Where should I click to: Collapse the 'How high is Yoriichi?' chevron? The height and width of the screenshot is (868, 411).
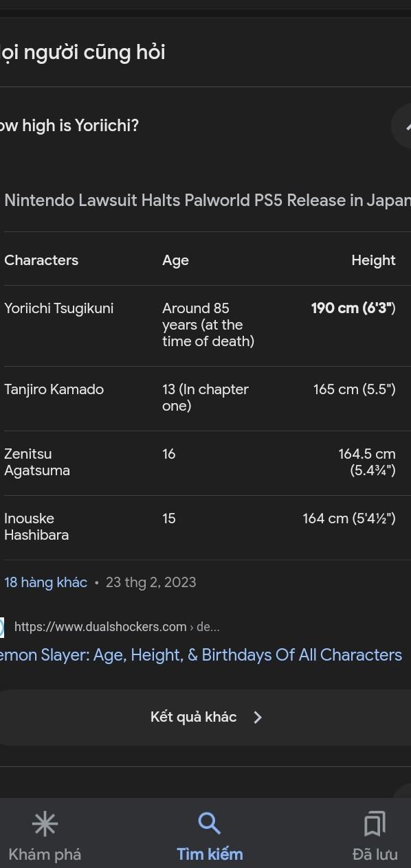tap(406, 126)
